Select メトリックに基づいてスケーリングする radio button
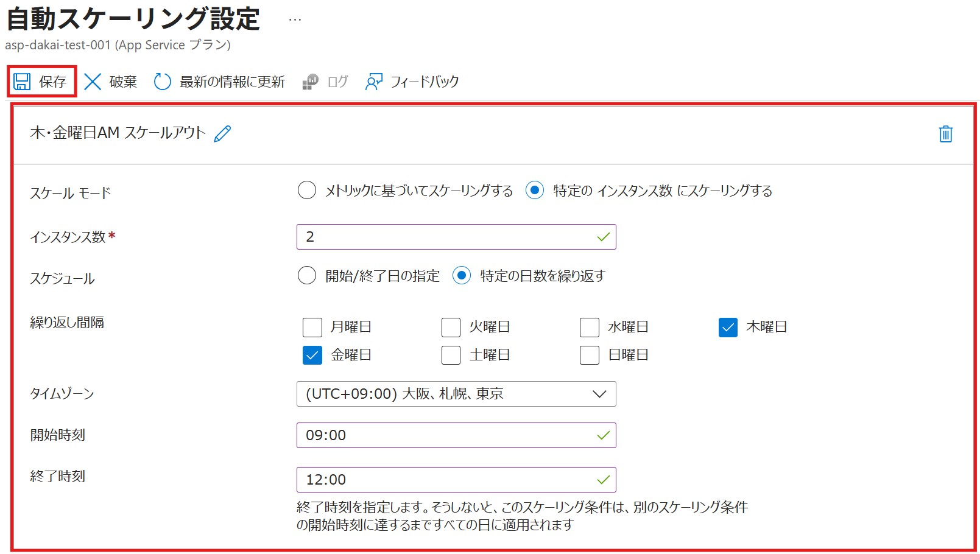The width and height of the screenshot is (980, 554). pos(307,191)
